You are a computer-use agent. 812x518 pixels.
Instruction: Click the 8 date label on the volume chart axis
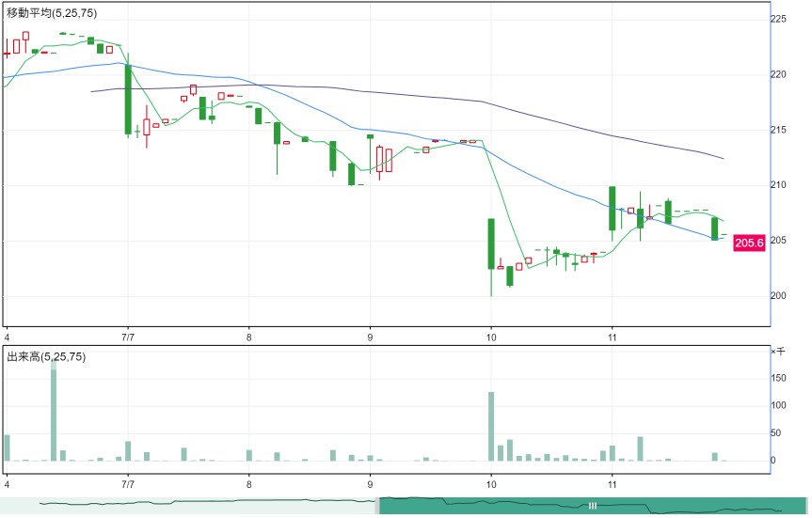tap(249, 484)
